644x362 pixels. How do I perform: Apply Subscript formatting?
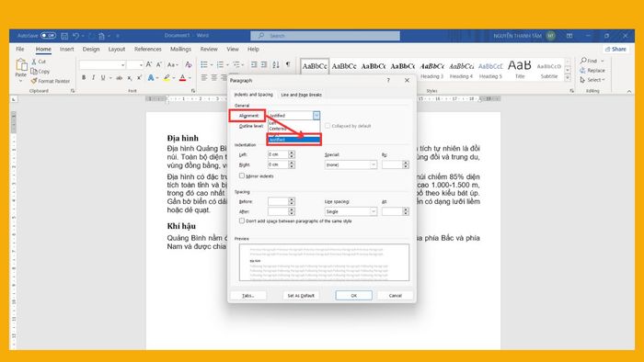(x=130, y=77)
